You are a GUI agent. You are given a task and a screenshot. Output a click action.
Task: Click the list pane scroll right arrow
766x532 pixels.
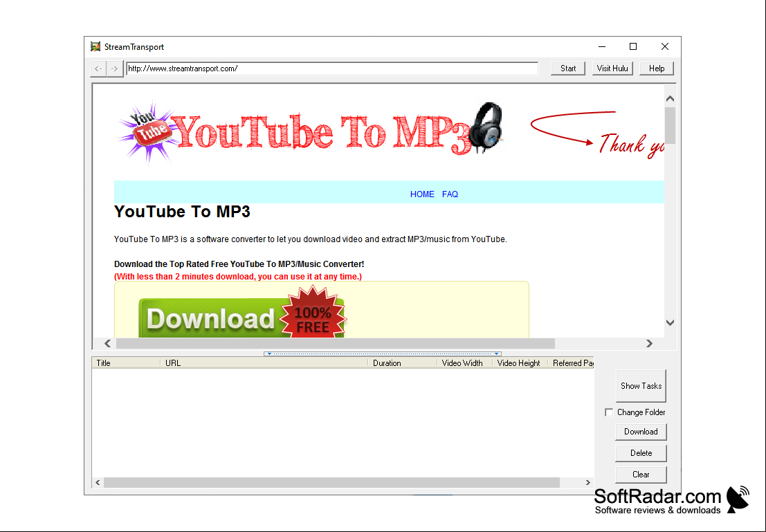pos(587,483)
